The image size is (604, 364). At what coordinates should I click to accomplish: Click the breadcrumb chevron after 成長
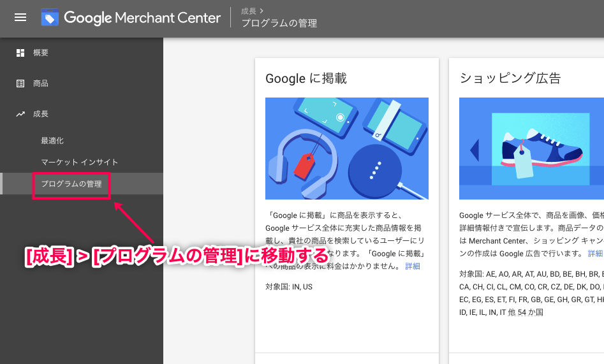(261, 11)
